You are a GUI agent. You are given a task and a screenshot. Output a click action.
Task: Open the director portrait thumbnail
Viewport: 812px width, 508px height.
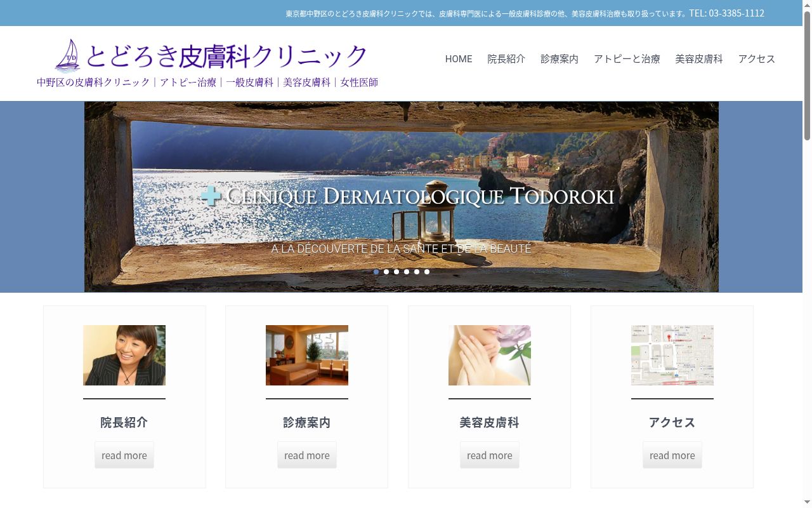tap(124, 356)
